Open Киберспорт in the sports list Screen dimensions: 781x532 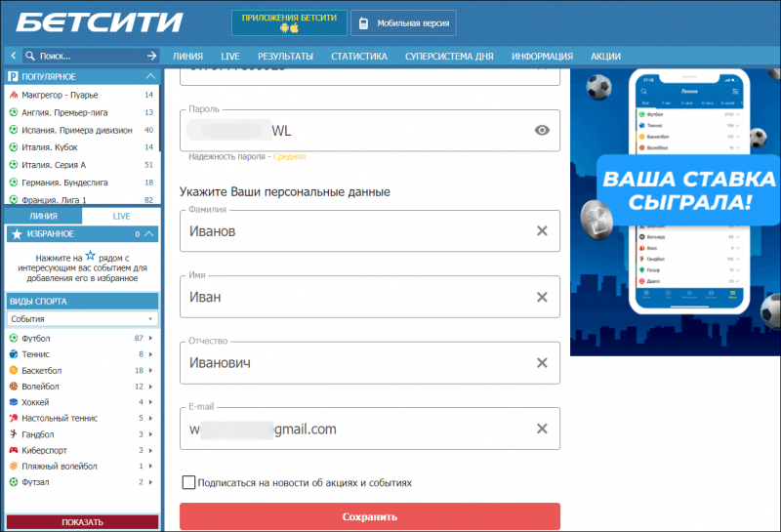coord(44,450)
